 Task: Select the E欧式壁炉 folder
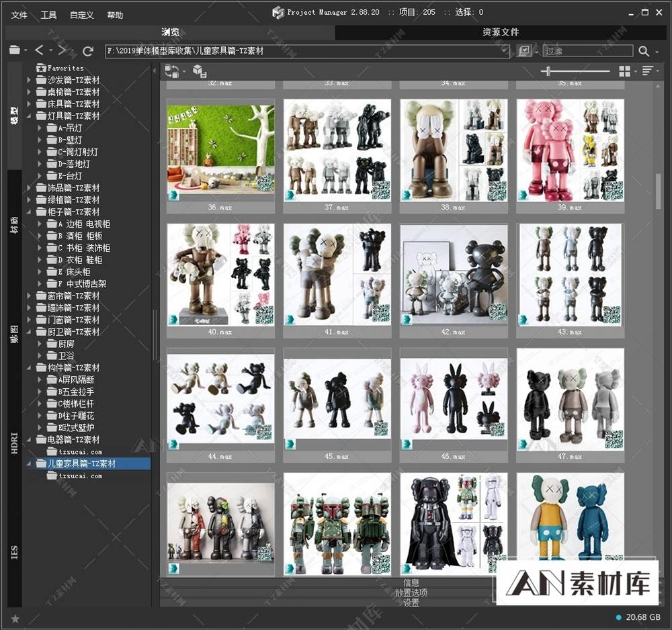71,427
